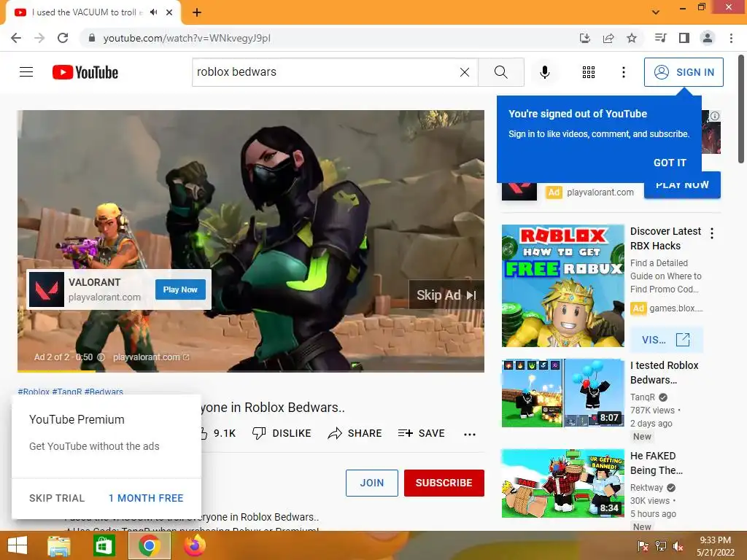
Task: Close the YouTube browser tab
Action: click(x=169, y=12)
